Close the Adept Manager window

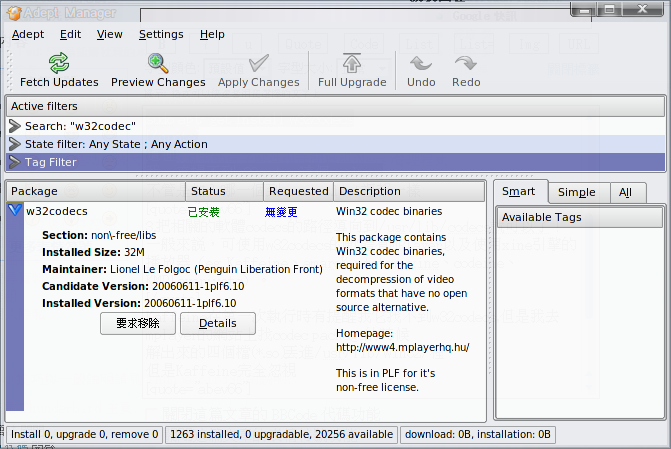click(642, 9)
